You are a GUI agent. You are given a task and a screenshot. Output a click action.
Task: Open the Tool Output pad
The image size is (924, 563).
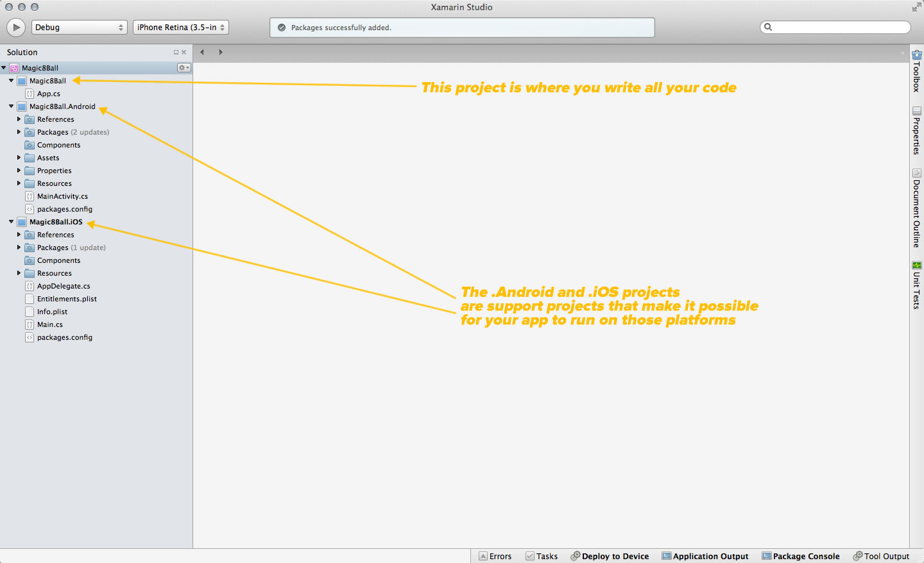(881, 556)
